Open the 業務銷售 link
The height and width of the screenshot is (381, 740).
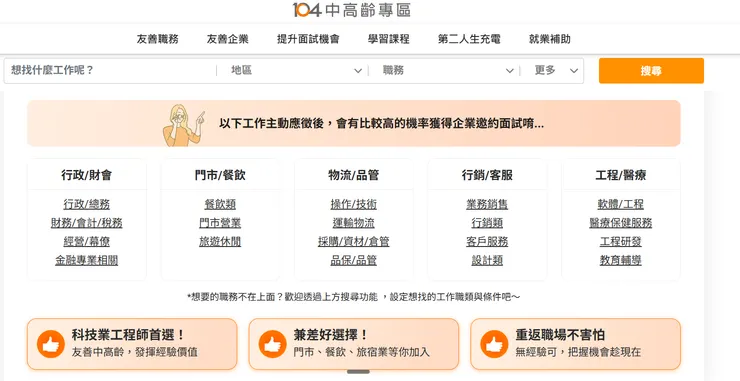tap(487, 204)
